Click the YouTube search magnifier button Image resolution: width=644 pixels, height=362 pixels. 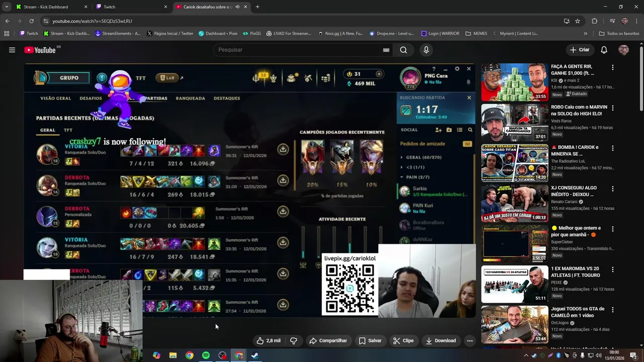click(x=403, y=50)
